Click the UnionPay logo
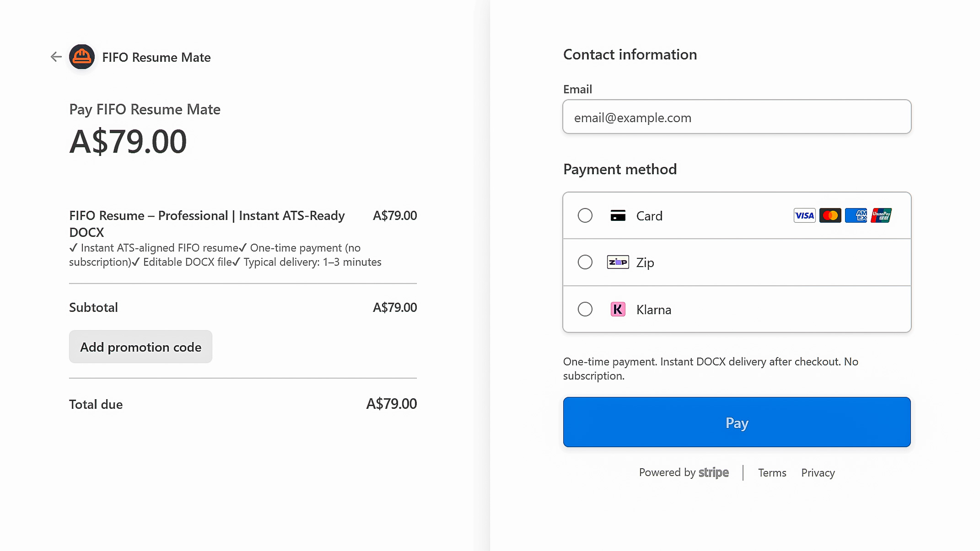Image resolution: width=980 pixels, height=551 pixels. pyautogui.click(x=881, y=215)
